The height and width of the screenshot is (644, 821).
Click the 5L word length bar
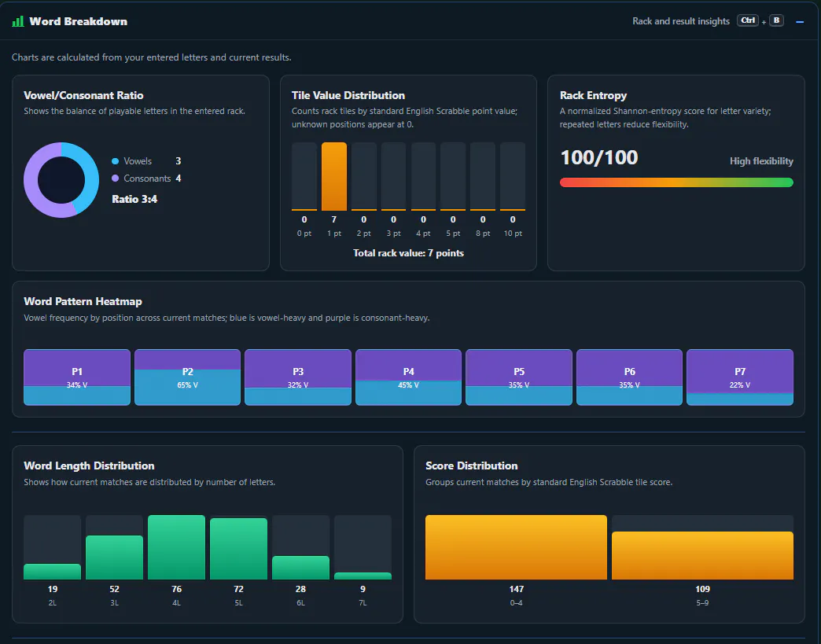click(239, 547)
